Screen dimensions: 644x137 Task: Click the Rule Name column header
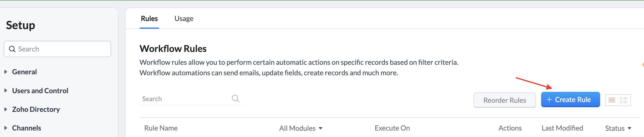(161, 128)
